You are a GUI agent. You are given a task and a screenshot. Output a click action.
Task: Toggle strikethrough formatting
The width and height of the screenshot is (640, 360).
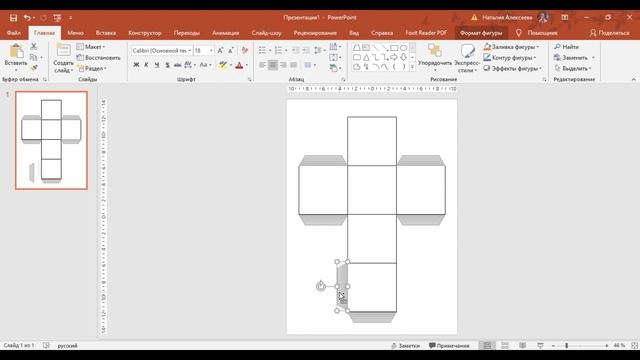click(177, 65)
